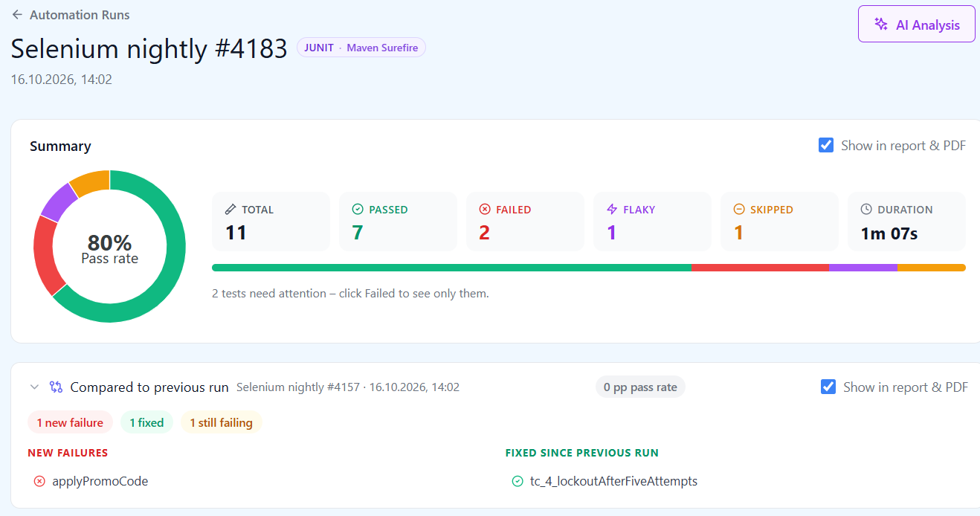Click the lightning icon beside FLAKY

pyautogui.click(x=612, y=210)
